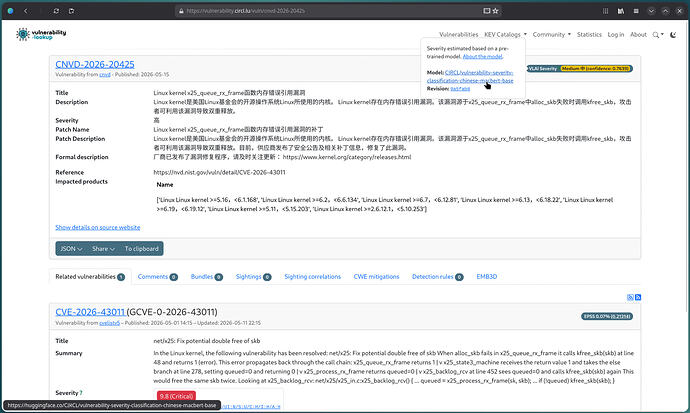Screen dimensions: 690x413
Task: Click 'Impacted products' row label
Action: [81, 182]
